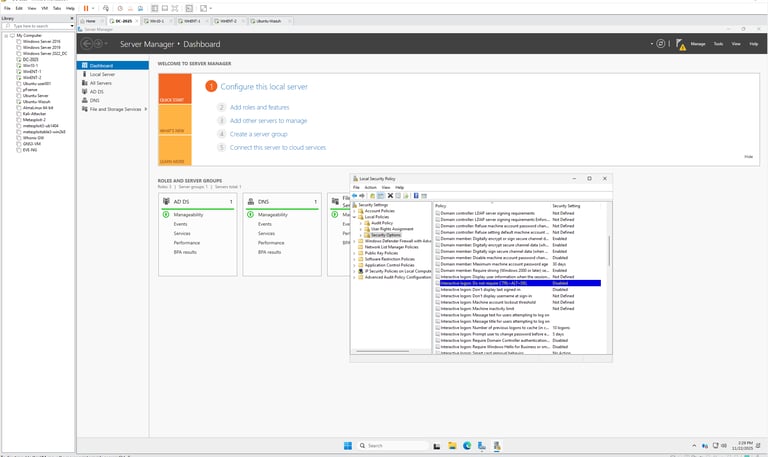This screenshot has height=457, width=768.
Task: Expand Account Policies tree node
Action: point(355,211)
